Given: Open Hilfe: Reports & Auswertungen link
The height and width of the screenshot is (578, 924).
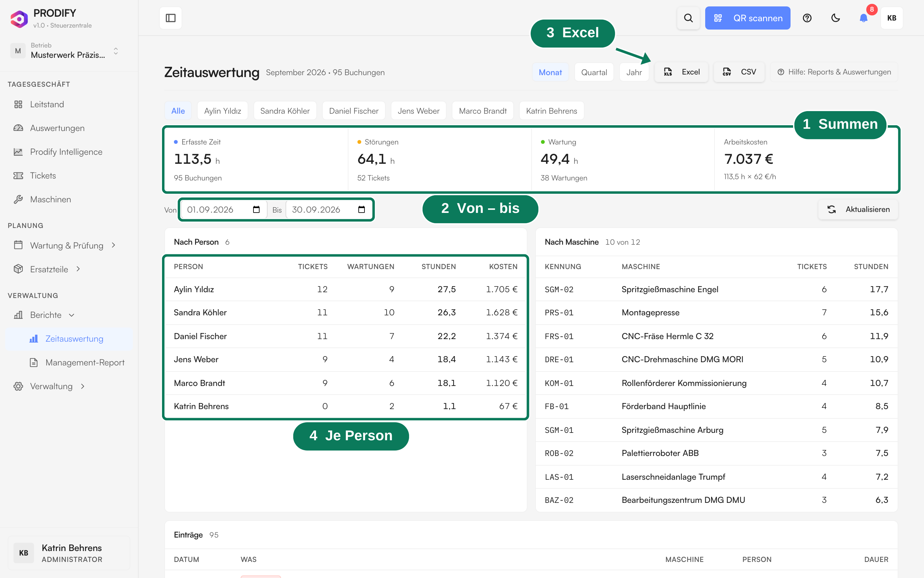Looking at the screenshot, I should click(x=834, y=72).
